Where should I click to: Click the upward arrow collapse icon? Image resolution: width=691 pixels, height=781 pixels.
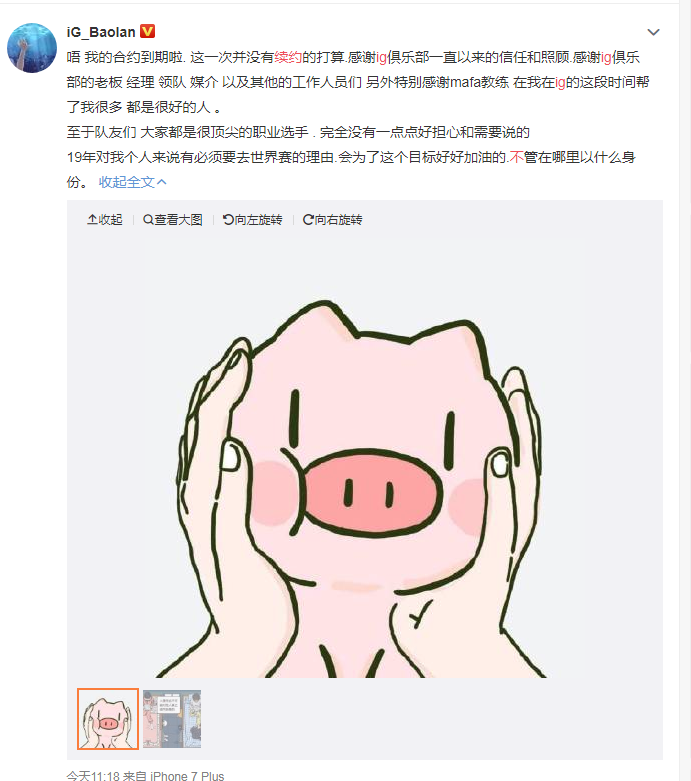[x=92, y=220]
